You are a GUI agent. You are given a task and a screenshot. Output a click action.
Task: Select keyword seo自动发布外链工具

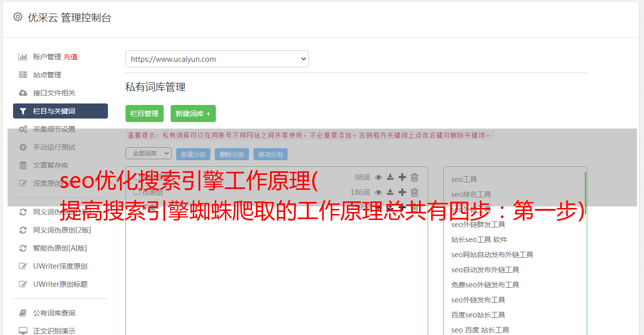[485, 270]
